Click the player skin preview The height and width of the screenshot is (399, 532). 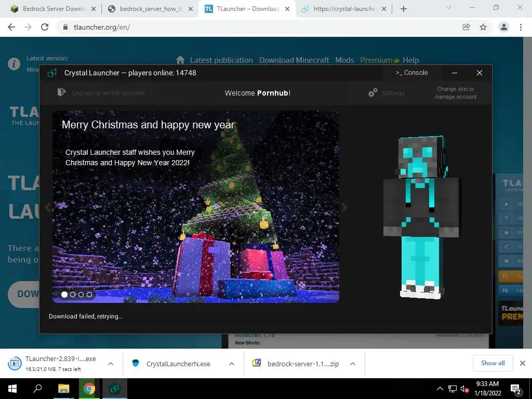pyautogui.click(x=421, y=217)
